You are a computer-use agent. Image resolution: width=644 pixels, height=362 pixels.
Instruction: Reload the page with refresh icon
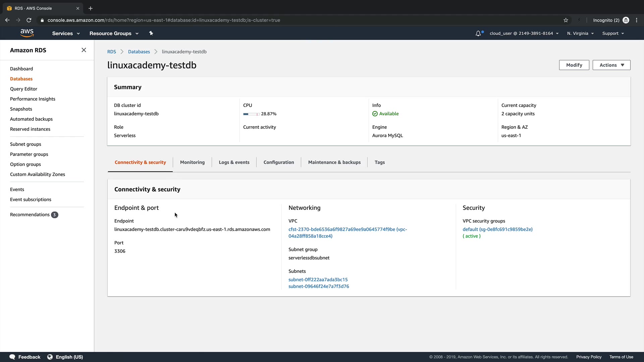pos(29,20)
